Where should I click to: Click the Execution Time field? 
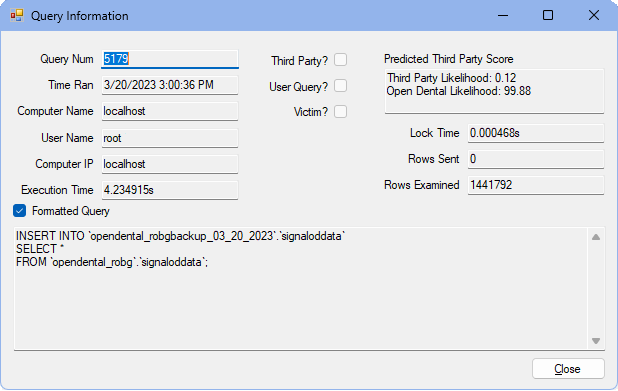coord(170,190)
